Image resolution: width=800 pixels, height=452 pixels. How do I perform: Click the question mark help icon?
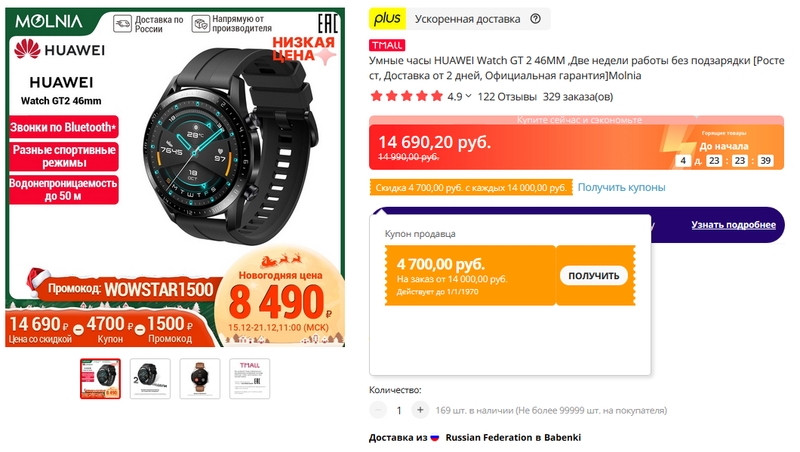[535, 19]
